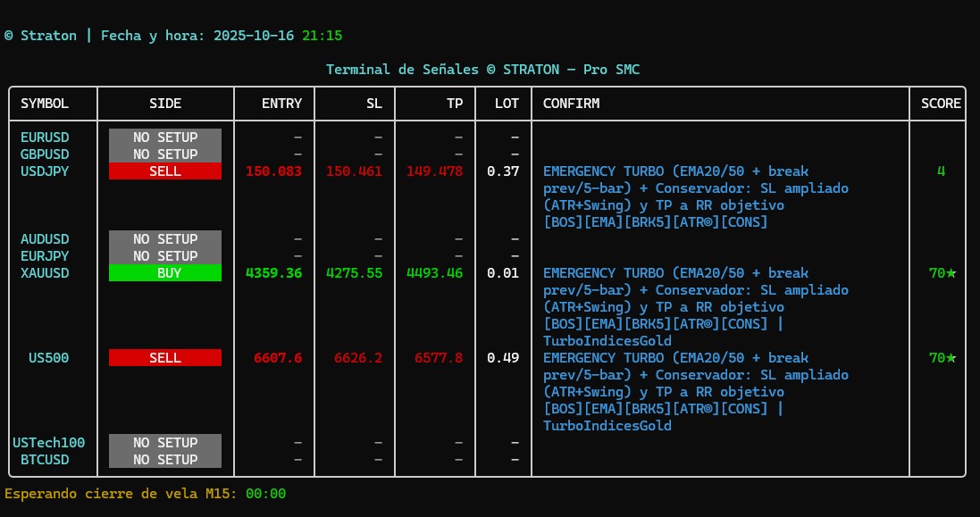980x517 pixels.
Task: Select the XAUUSD symbol in the table
Action: coord(45,273)
